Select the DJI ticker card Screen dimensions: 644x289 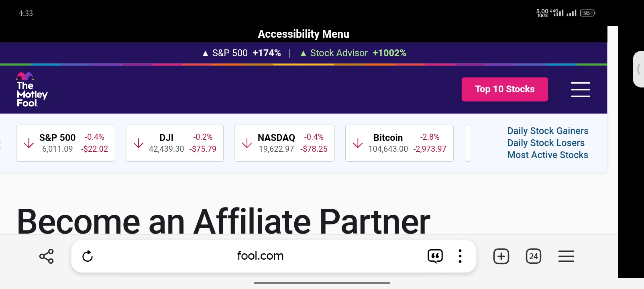pyautogui.click(x=175, y=143)
